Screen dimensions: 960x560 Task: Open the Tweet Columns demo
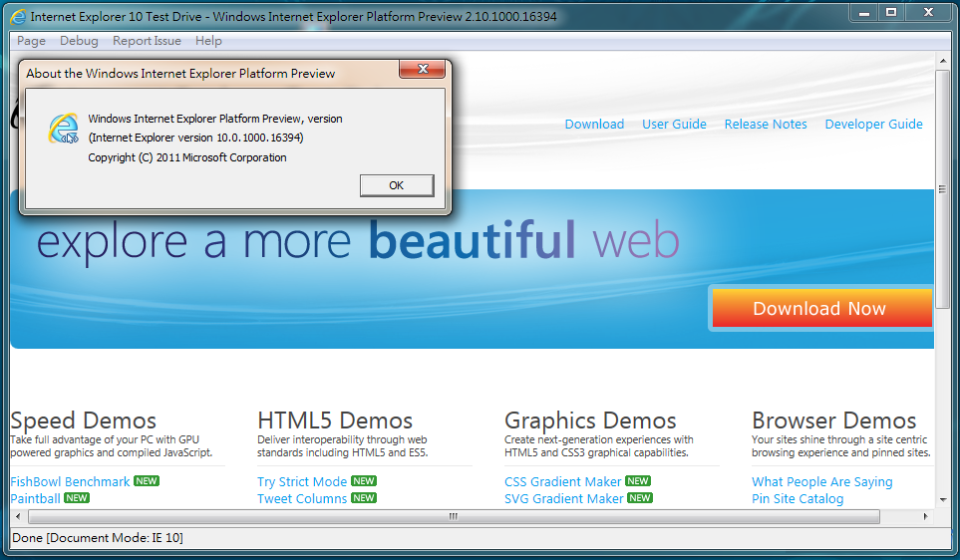(302, 498)
